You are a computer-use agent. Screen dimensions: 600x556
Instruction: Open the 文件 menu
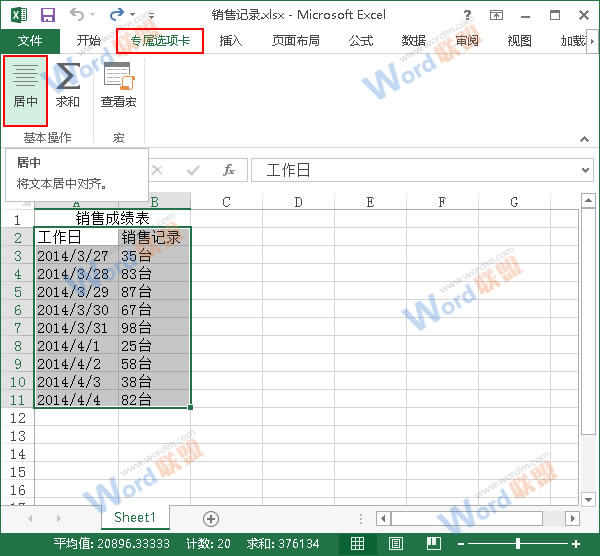click(30, 41)
